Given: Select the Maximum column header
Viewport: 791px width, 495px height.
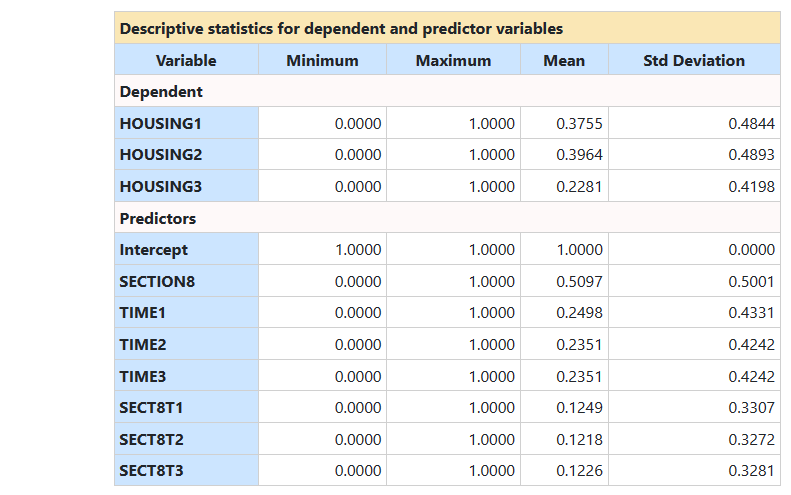Looking at the screenshot, I should click(453, 60).
